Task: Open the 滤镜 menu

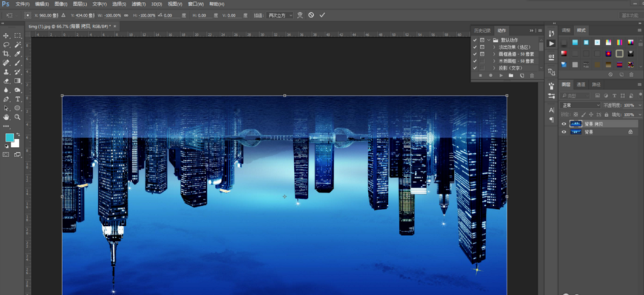Action: tap(140, 4)
